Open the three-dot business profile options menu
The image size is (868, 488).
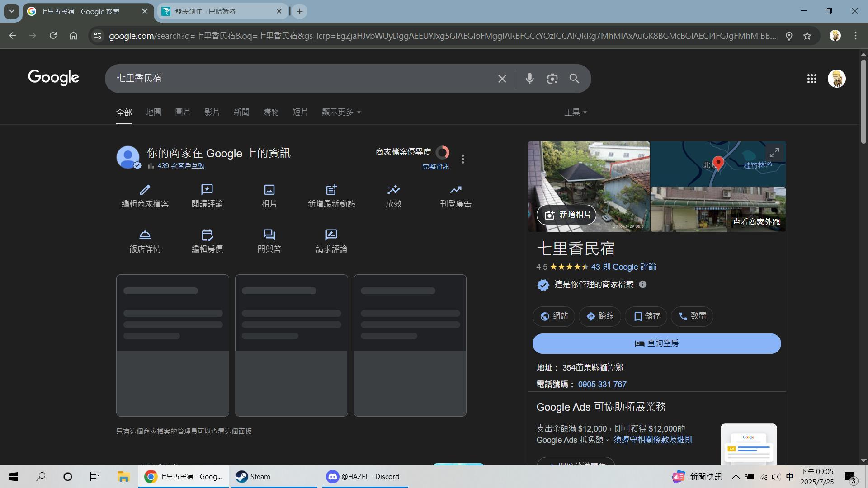point(462,159)
